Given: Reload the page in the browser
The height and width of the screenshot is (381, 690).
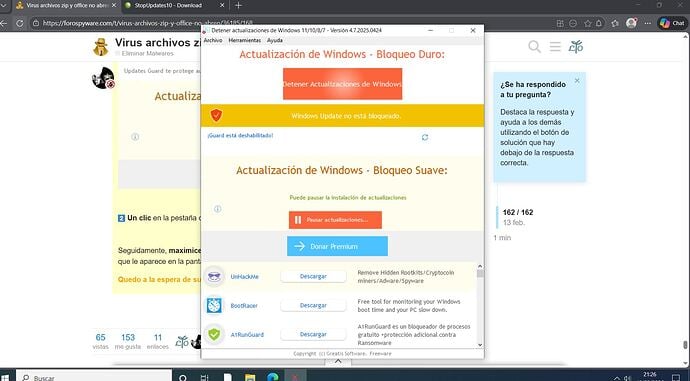Looking at the screenshot, I should point(19,23).
